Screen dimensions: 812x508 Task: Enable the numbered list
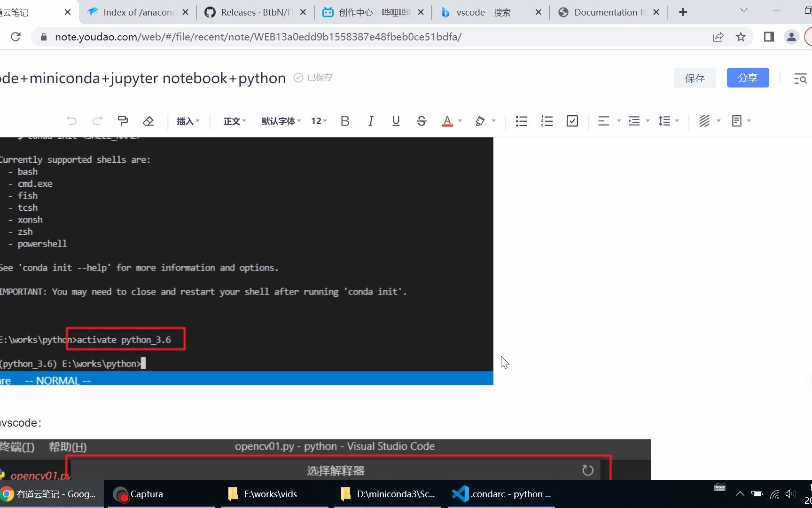click(x=547, y=121)
